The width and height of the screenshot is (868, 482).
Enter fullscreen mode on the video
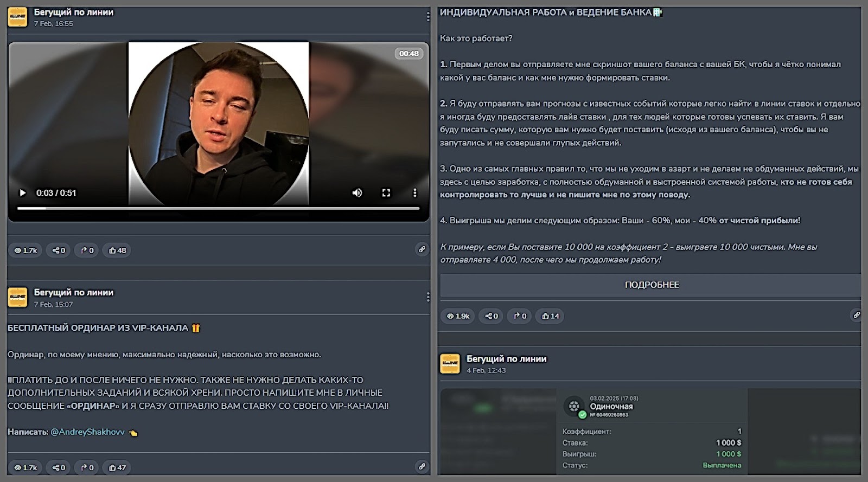386,193
